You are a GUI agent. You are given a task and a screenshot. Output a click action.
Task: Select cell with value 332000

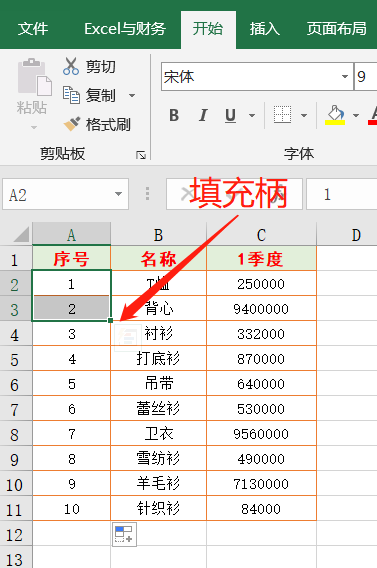261,333
